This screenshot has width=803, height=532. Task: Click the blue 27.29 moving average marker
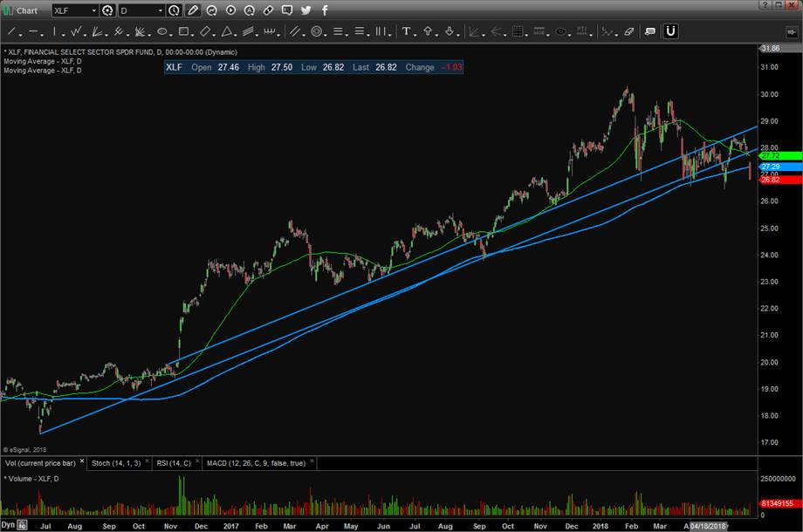(780, 167)
